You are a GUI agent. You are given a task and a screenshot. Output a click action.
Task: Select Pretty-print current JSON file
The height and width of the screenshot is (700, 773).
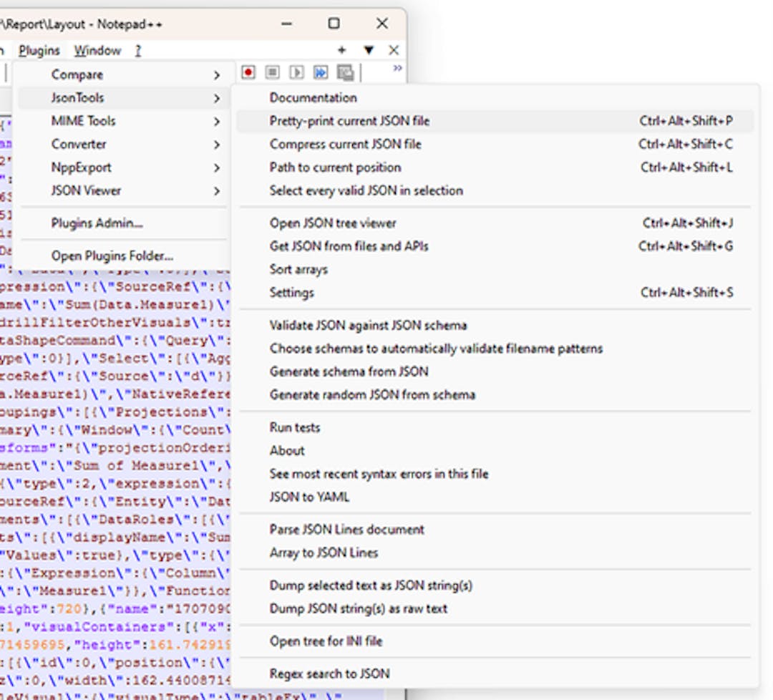pyautogui.click(x=495, y=121)
